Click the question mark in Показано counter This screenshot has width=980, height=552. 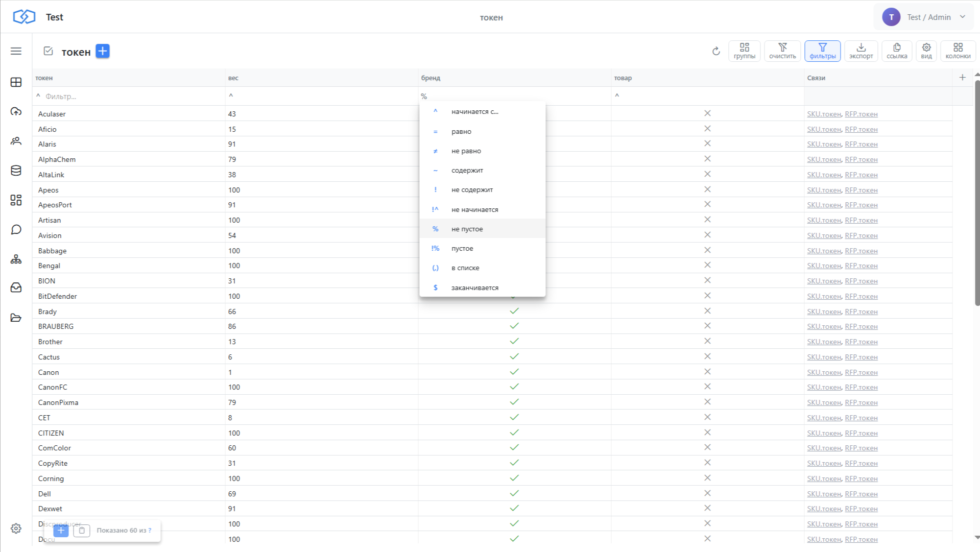coord(150,531)
